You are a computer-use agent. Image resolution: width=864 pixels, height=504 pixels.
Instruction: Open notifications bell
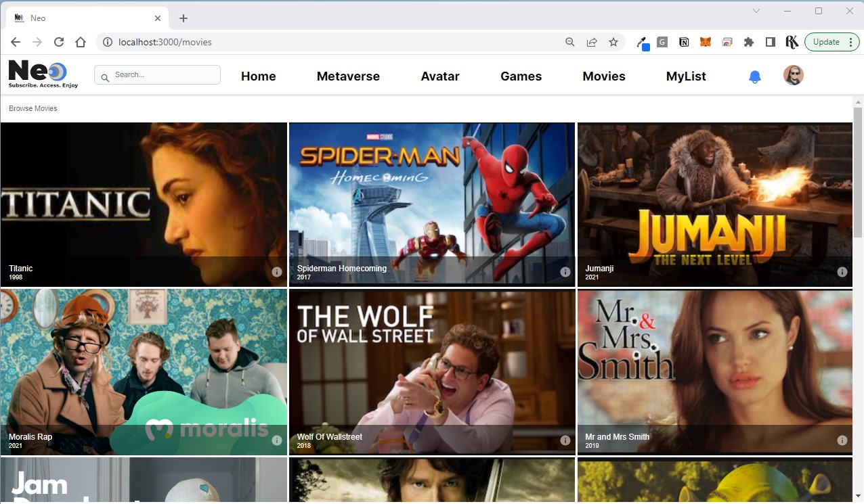click(x=755, y=76)
